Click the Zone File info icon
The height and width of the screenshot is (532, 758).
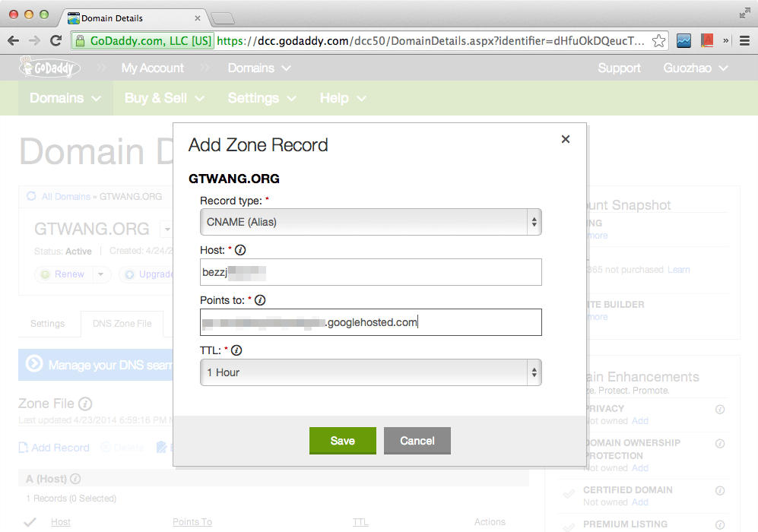click(85, 404)
